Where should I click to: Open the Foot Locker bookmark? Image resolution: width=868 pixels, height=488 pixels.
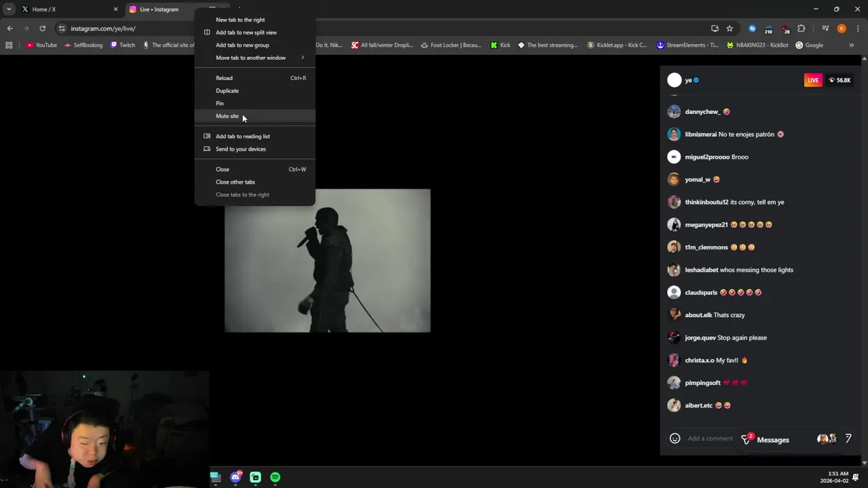pyautogui.click(x=451, y=45)
